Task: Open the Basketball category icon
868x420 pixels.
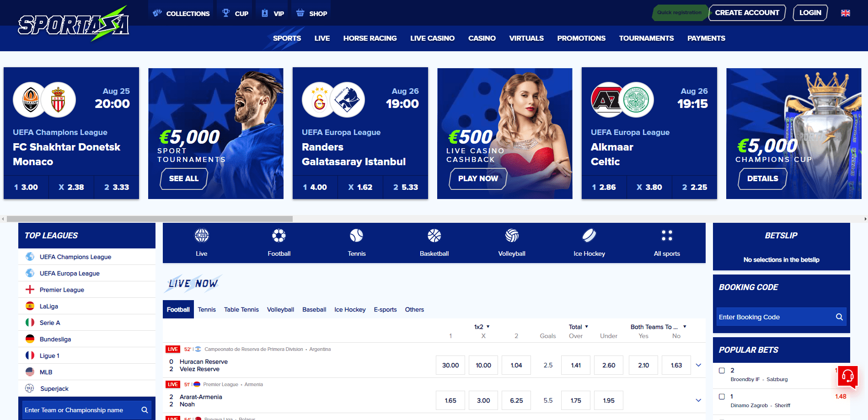Action: [x=434, y=236]
